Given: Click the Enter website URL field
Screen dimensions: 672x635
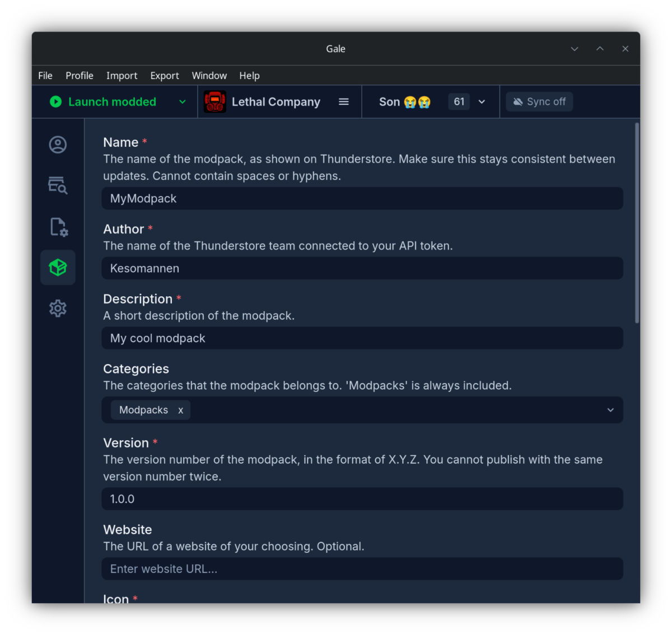Looking at the screenshot, I should [362, 569].
